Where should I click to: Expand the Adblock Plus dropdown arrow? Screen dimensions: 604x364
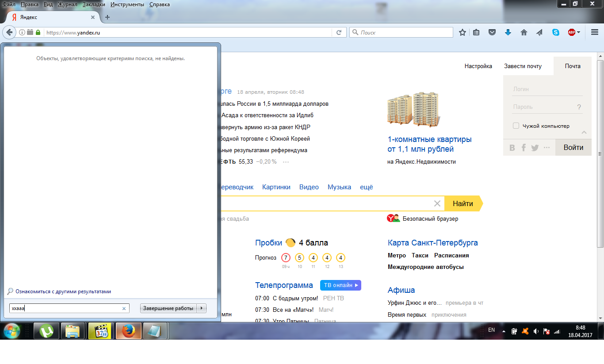(x=578, y=32)
